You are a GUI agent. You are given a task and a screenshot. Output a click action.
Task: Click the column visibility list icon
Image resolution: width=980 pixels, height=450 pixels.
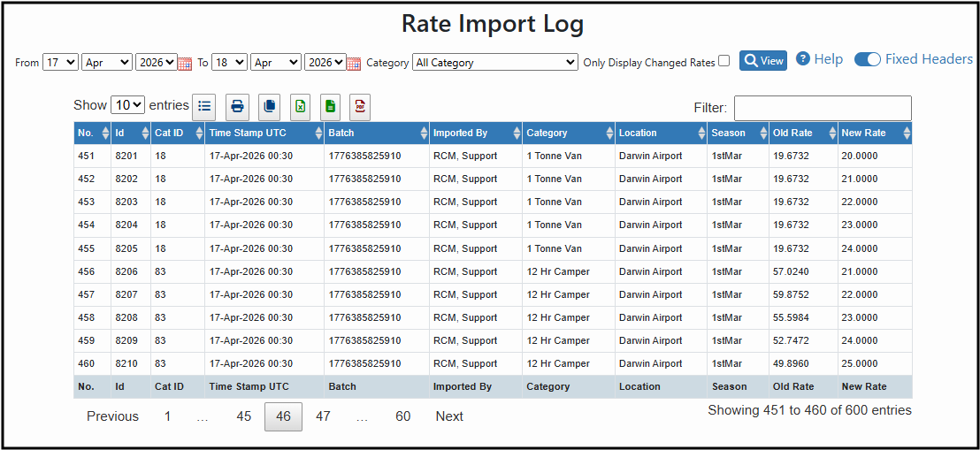coord(204,106)
